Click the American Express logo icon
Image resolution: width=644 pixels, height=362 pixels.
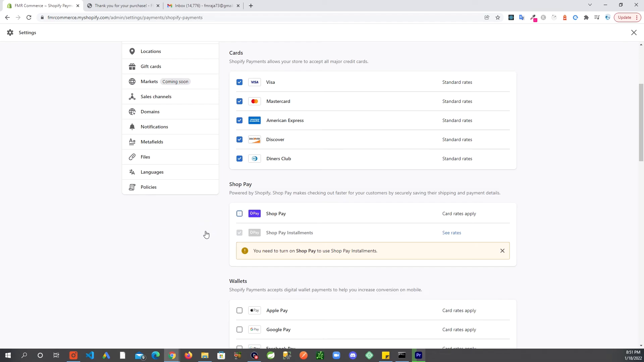click(255, 120)
